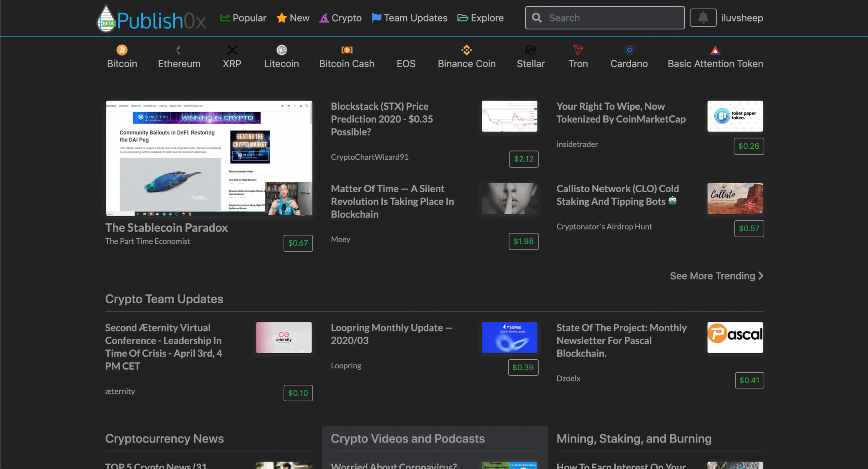The height and width of the screenshot is (469, 868).
Task: Open Callisto Network Cold Staking article
Action: (618, 195)
